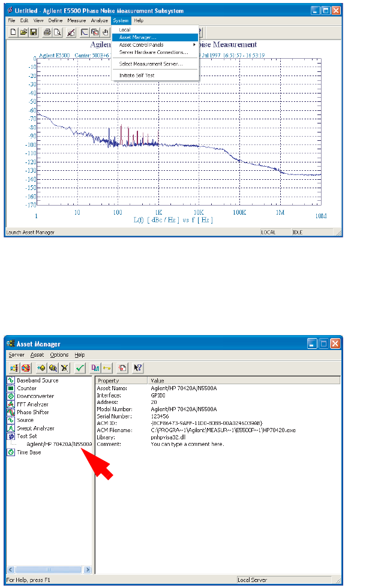This screenshot has width=381, height=588.
Task: Click the delete asset X icon
Action: point(64,367)
